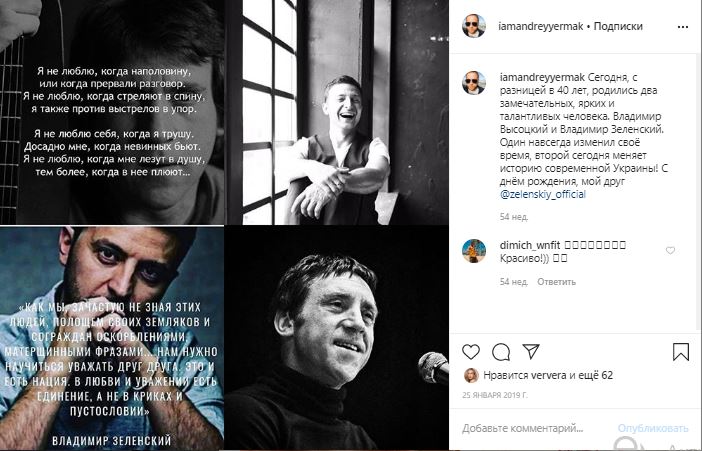The image size is (702, 451).
Task: Reply to dimich_wnfit's comment via 'Ответить'
Action: click(x=556, y=282)
